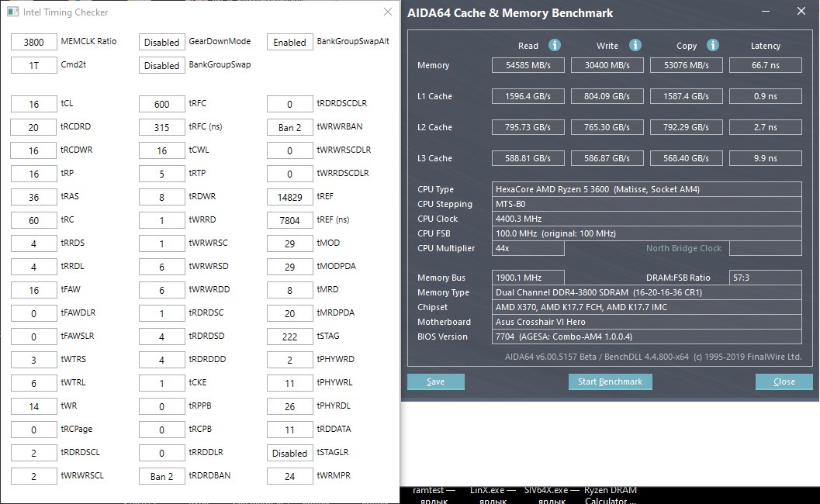
Task: Click the tCWL value field
Action: click(161, 150)
